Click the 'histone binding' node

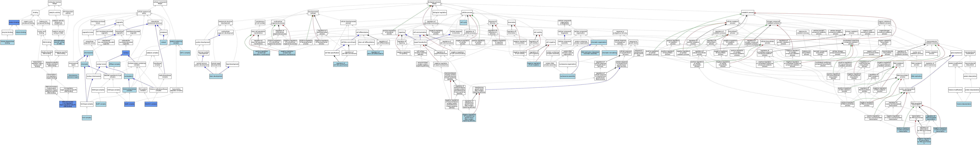(x=21, y=32)
